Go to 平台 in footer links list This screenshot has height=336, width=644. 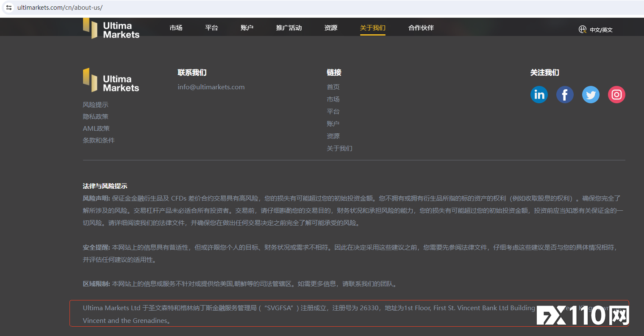333,111
